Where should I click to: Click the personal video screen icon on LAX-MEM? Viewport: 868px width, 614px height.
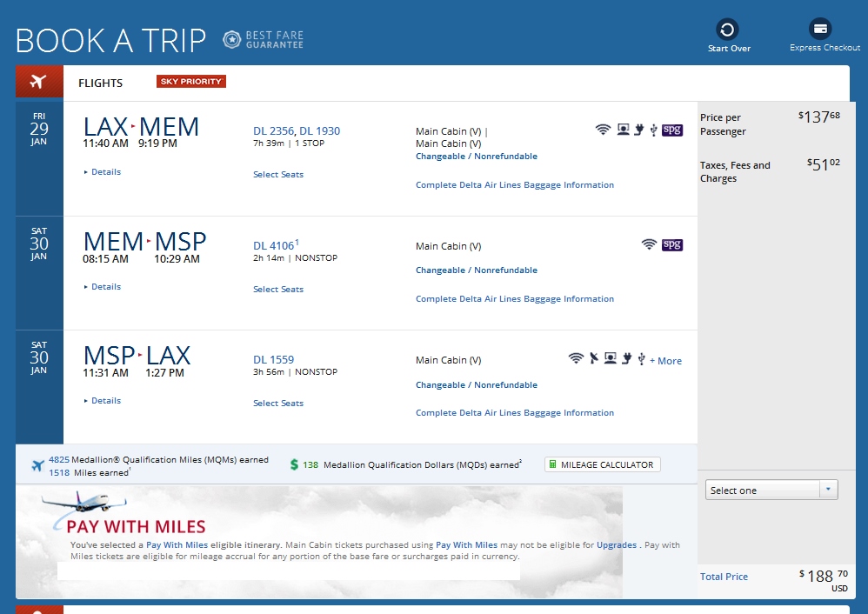pyautogui.click(x=623, y=130)
